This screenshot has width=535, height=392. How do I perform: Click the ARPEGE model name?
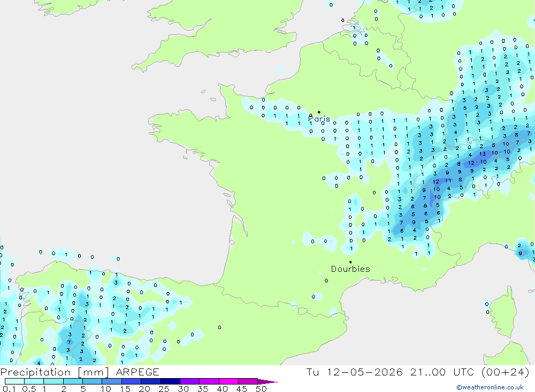pyautogui.click(x=137, y=372)
